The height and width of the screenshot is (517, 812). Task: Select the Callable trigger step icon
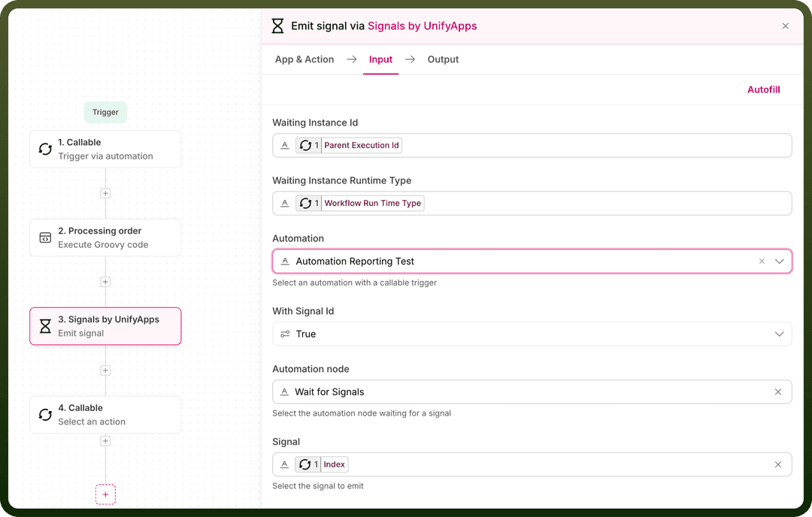coord(46,149)
